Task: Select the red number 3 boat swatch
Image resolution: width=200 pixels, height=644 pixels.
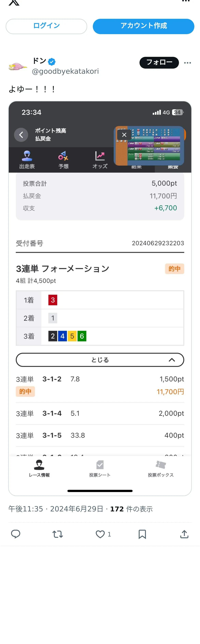Action: pyautogui.click(x=53, y=300)
